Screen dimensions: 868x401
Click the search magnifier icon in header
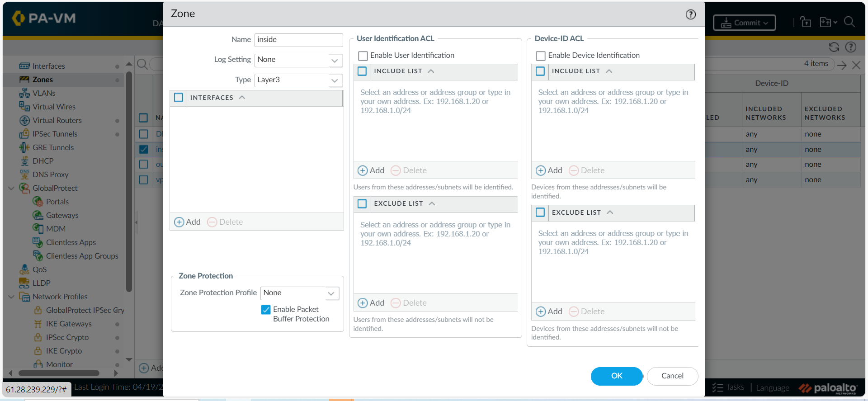(x=849, y=22)
